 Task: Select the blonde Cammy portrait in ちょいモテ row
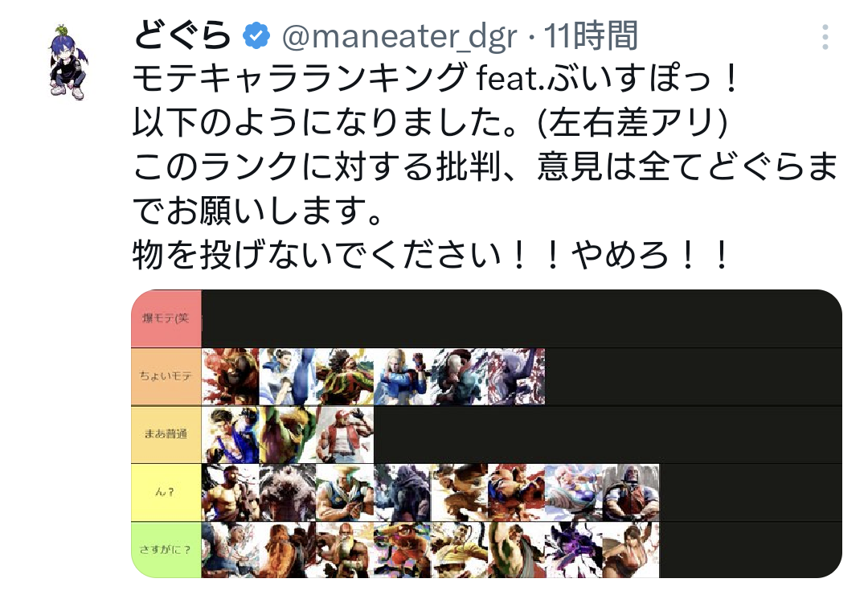(403, 377)
